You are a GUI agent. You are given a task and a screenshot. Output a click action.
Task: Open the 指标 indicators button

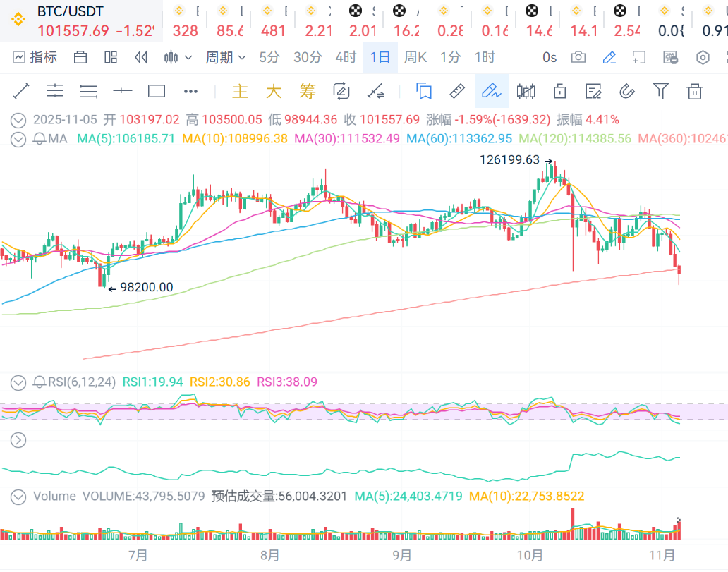[35, 57]
